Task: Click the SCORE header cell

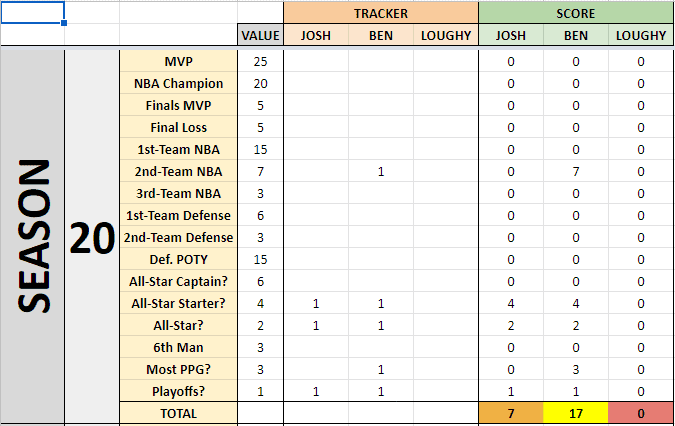Action: coord(576,13)
